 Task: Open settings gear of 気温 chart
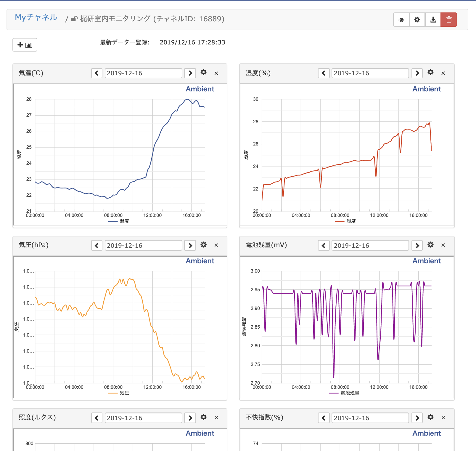click(x=203, y=72)
